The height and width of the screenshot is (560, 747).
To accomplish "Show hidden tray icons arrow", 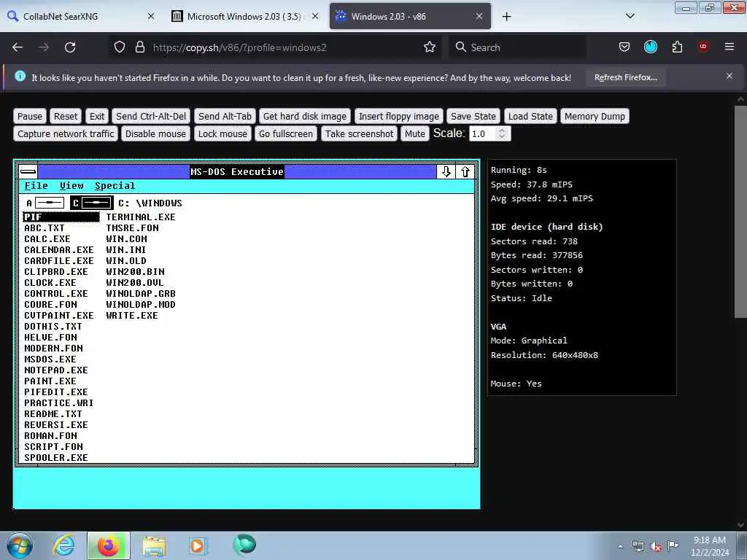I will coord(620,547).
